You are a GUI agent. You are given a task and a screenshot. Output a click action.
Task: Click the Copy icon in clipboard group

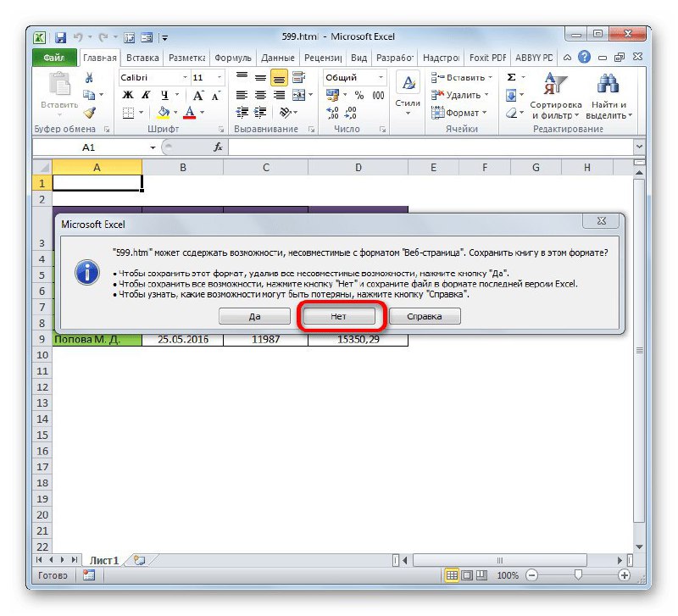(89, 95)
